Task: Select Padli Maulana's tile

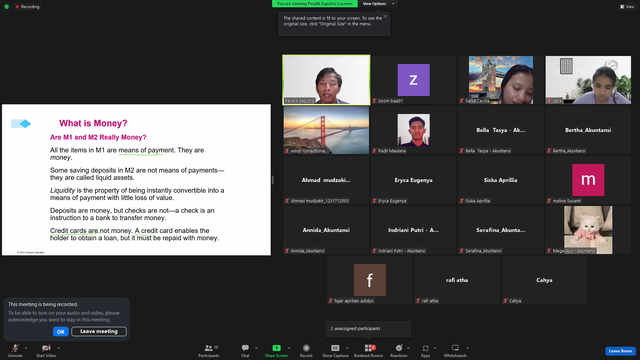Action: click(413, 130)
